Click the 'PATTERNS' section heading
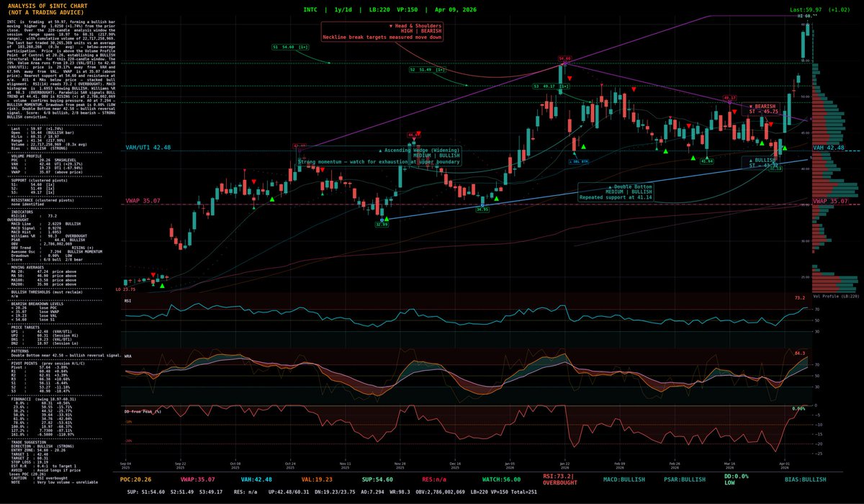Viewport: 864px width, 504px height. [x=20, y=351]
